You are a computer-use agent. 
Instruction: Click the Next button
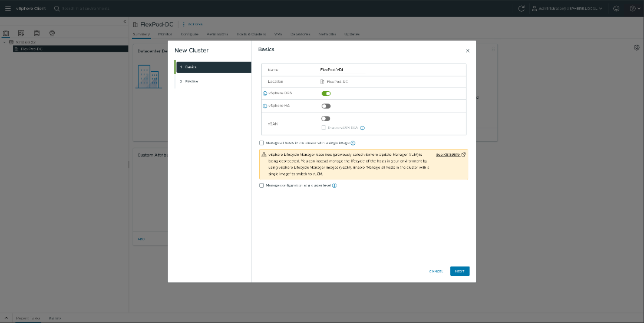coord(460,271)
